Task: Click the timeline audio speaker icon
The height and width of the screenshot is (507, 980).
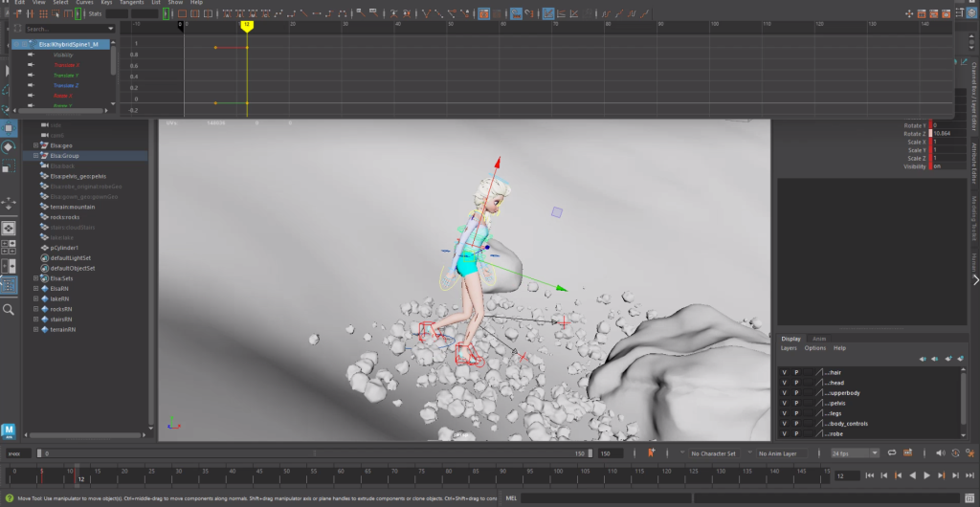Action: tap(941, 452)
